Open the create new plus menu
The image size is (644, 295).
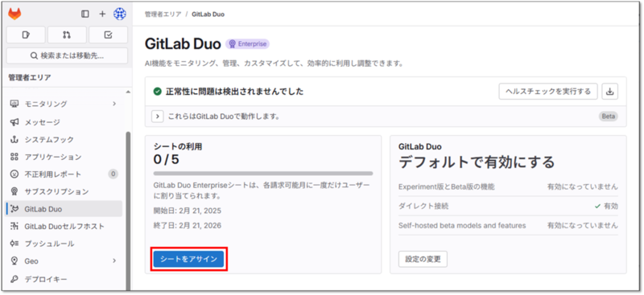[102, 14]
